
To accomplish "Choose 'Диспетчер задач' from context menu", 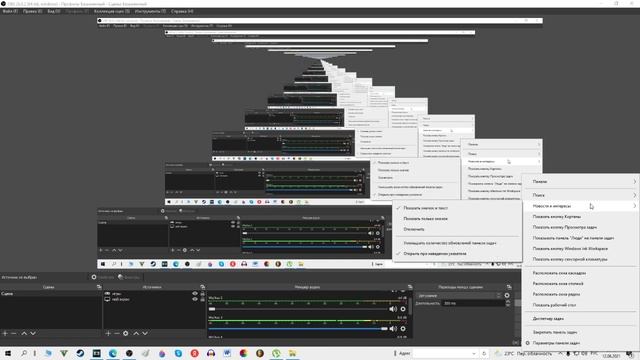I will [581, 319].
